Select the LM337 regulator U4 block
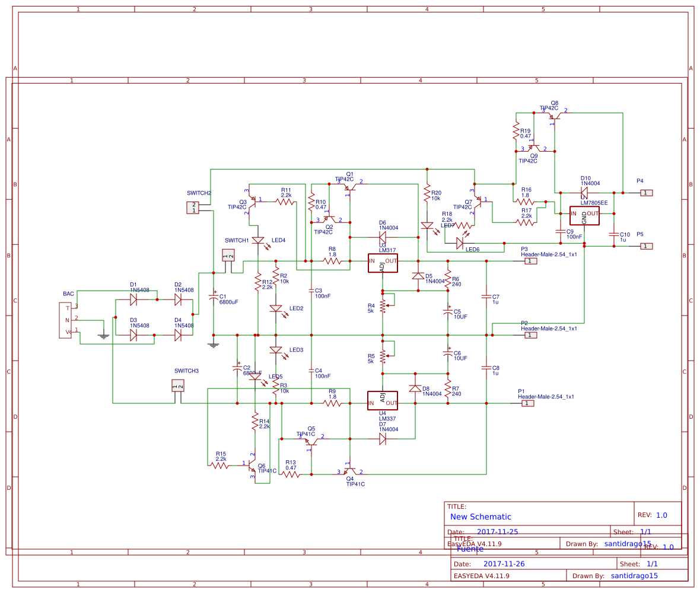The width and height of the screenshot is (700, 593). 383,401
